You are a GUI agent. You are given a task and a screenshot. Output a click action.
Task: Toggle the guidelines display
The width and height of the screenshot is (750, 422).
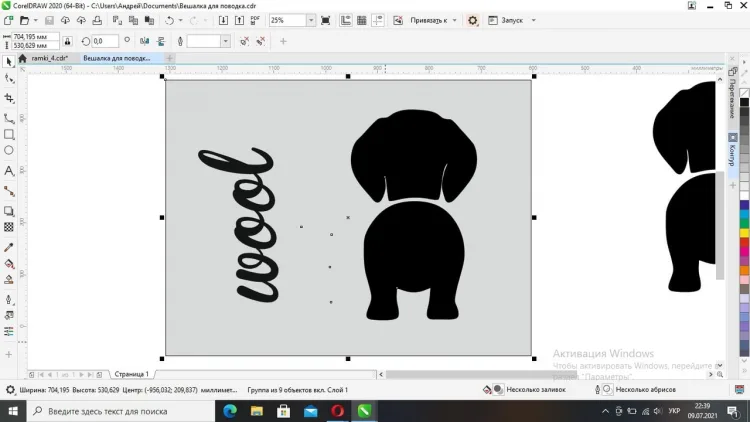click(x=378, y=21)
